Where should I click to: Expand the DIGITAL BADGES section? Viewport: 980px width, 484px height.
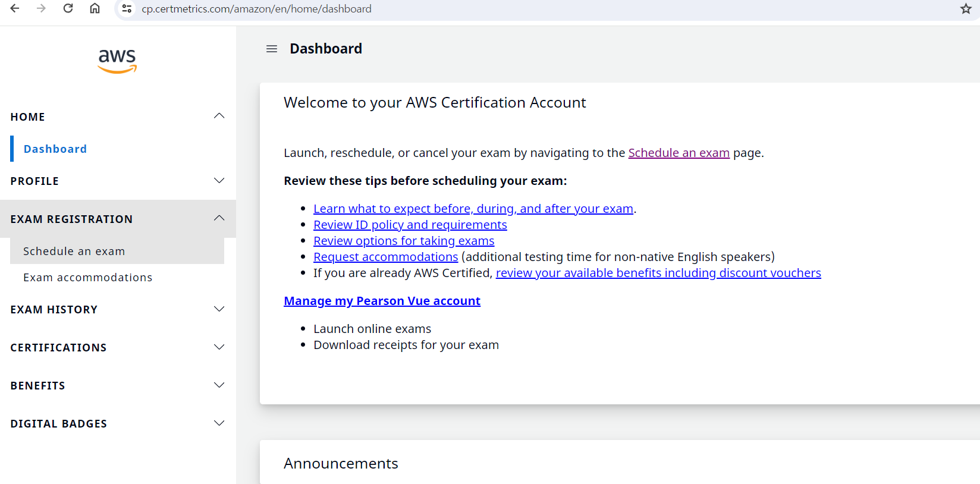[219, 423]
